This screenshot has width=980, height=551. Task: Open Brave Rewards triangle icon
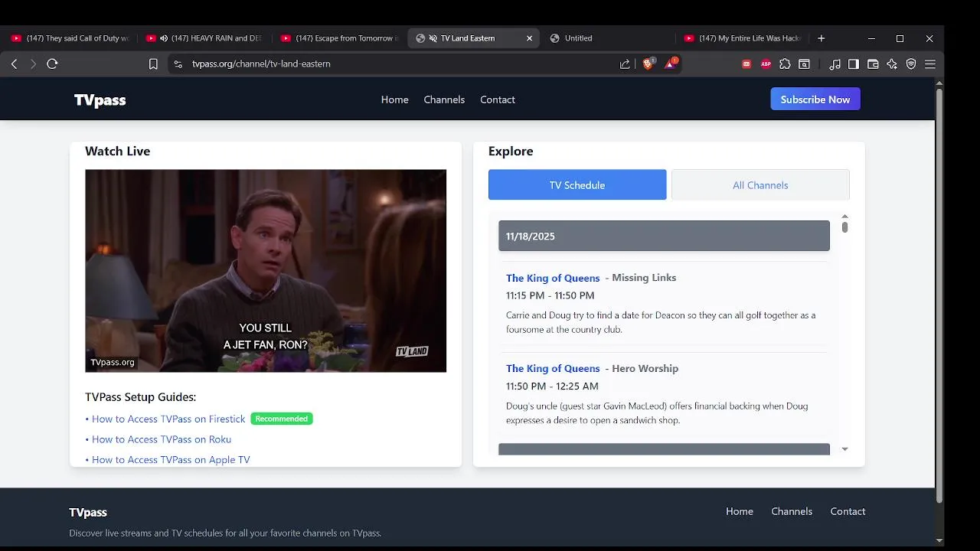(670, 64)
